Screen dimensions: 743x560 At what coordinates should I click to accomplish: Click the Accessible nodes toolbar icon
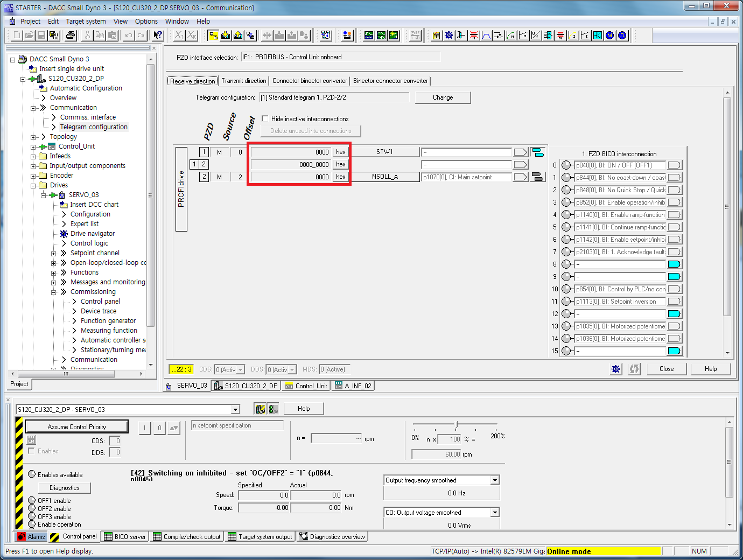[326, 36]
